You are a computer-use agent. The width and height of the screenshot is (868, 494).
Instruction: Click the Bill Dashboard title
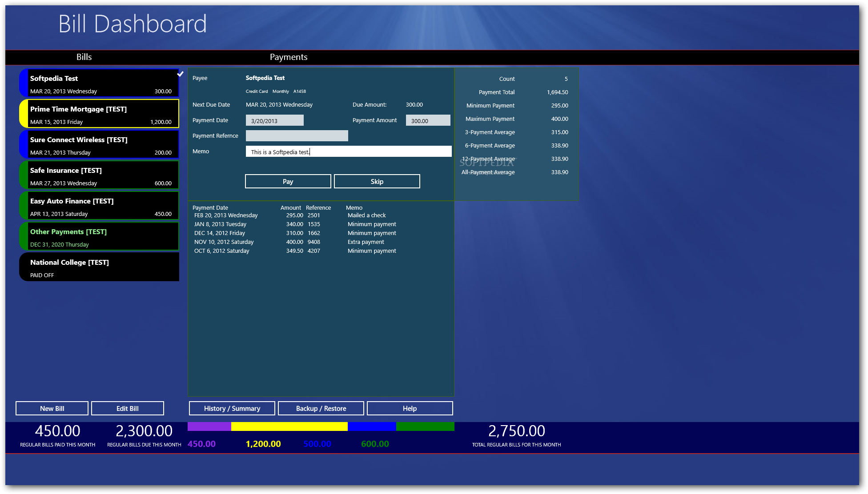(x=133, y=24)
